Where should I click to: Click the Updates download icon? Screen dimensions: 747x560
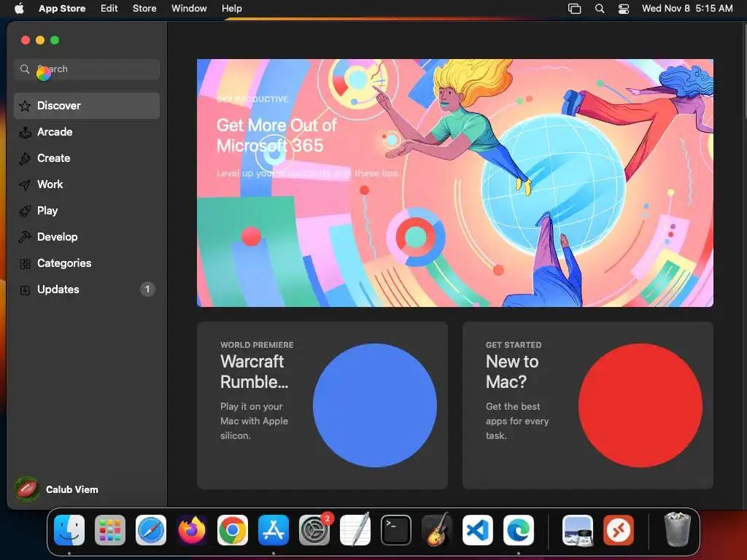click(25, 289)
